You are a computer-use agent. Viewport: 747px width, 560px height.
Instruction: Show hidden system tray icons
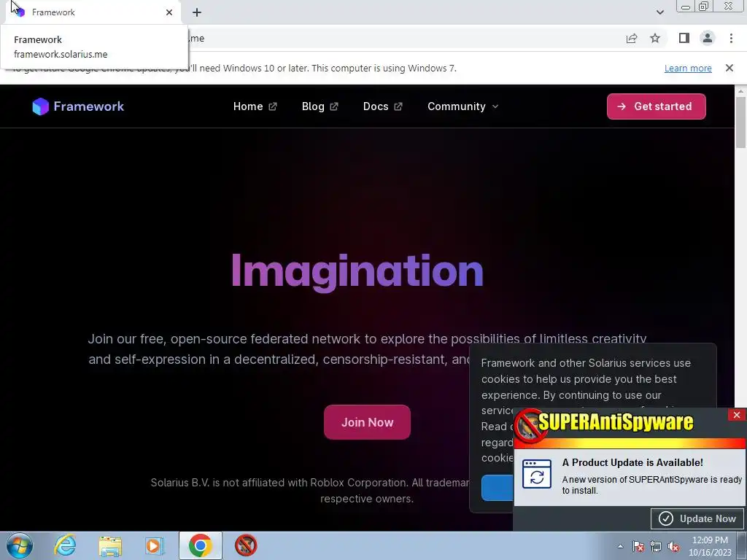click(x=620, y=546)
